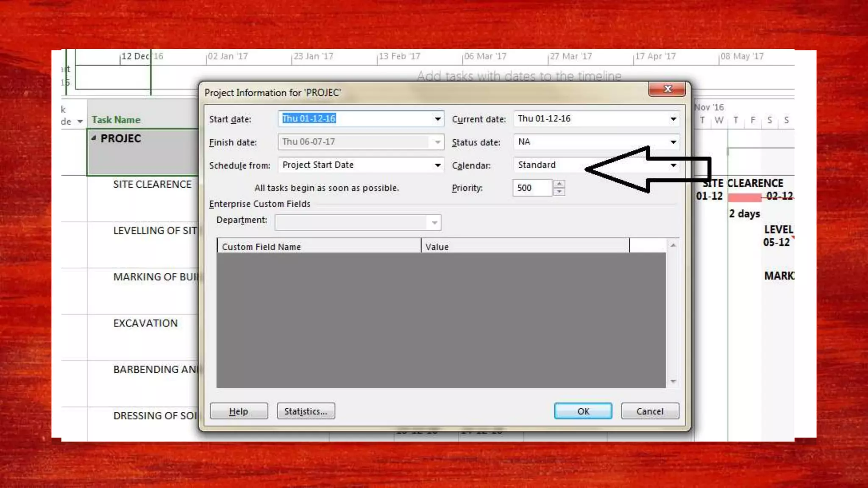Open the Status date dropdown
The height and width of the screenshot is (488, 868).
coord(673,142)
